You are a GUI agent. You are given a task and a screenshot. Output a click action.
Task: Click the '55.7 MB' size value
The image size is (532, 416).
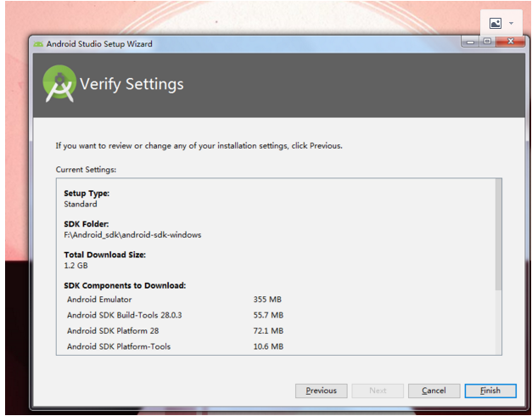point(268,315)
